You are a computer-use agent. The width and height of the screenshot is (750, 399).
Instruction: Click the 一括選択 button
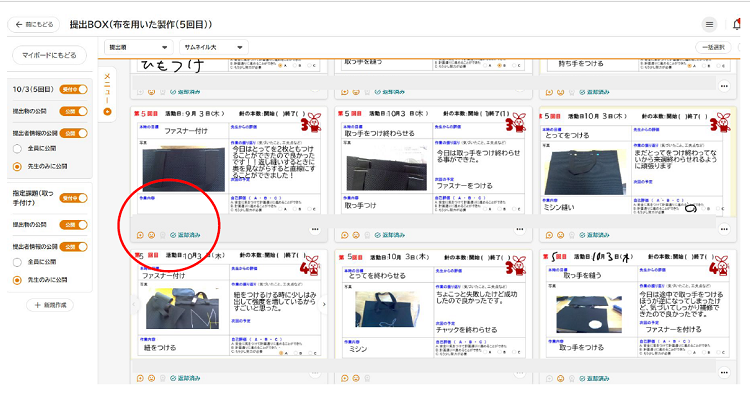tap(713, 47)
